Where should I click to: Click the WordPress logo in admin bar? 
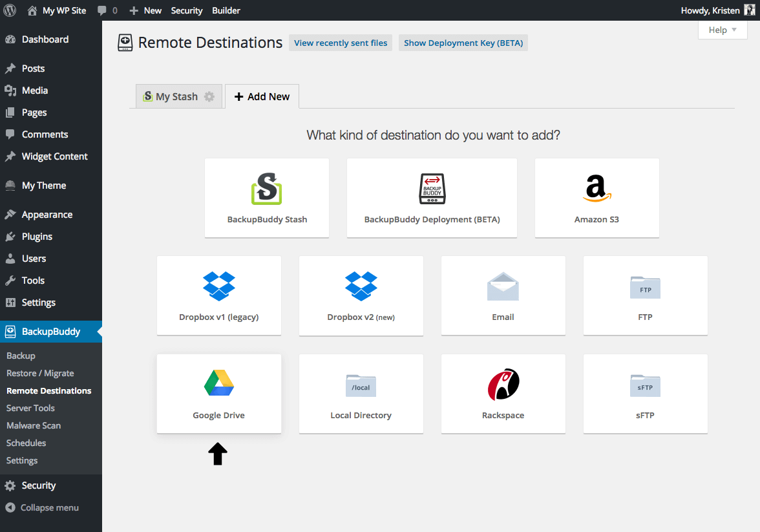click(10, 10)
